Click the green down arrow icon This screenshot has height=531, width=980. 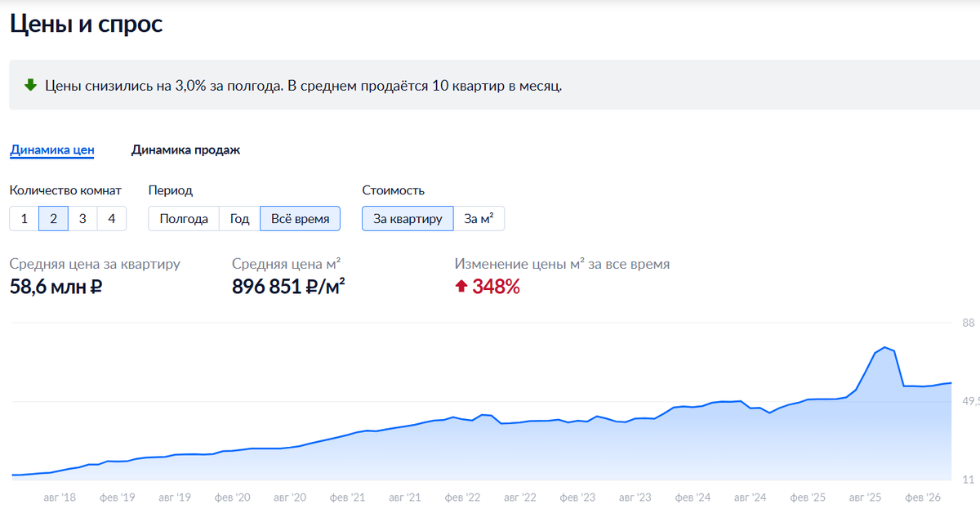(31, 85)
